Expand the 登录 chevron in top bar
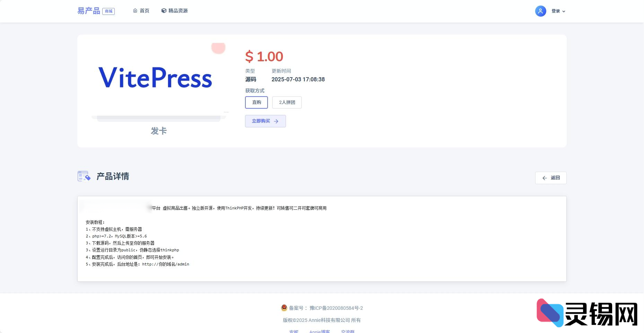This screenshot has width=644, height=333. [x=564, y=11]
